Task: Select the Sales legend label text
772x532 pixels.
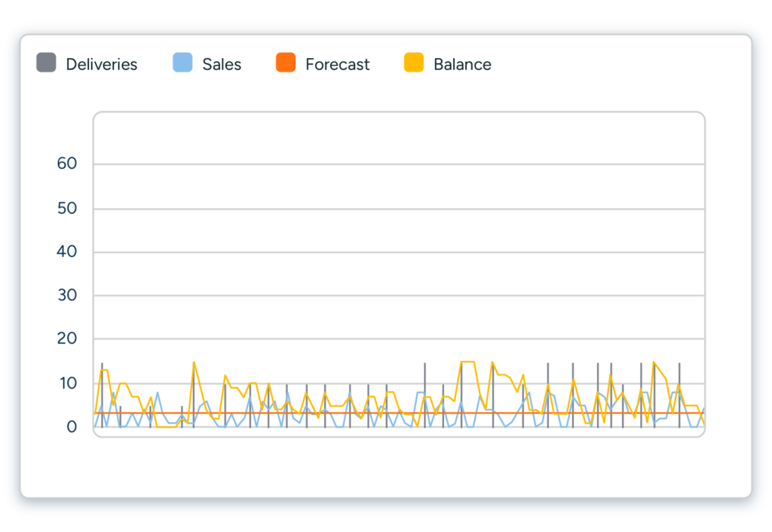Action: click(220, 64)
